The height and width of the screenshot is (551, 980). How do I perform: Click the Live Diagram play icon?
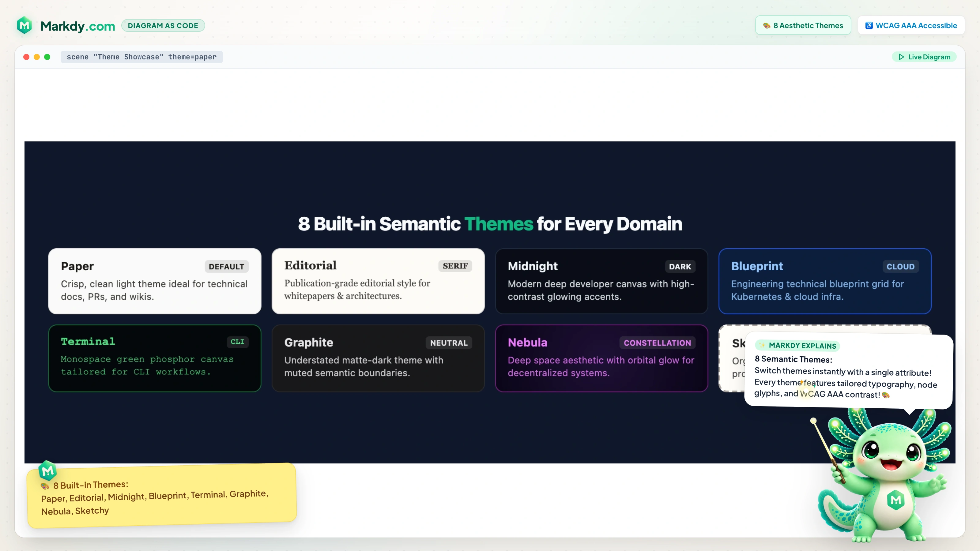point(901,57)
